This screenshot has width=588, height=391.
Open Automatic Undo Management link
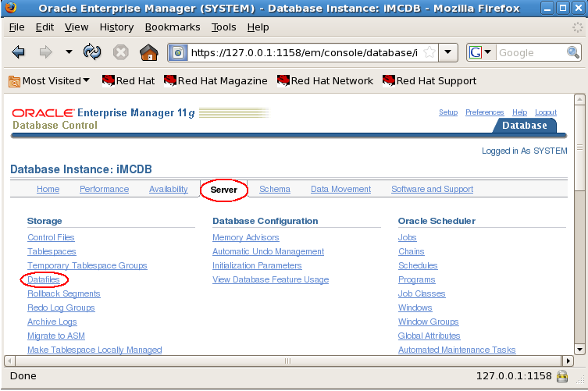point(268,251)
